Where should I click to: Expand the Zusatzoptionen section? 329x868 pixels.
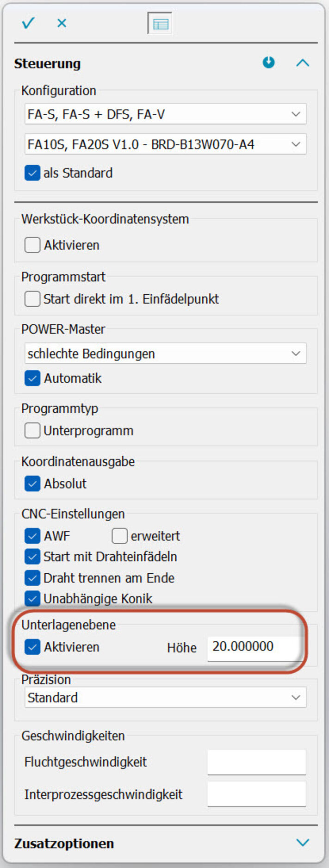click(303, 843)
